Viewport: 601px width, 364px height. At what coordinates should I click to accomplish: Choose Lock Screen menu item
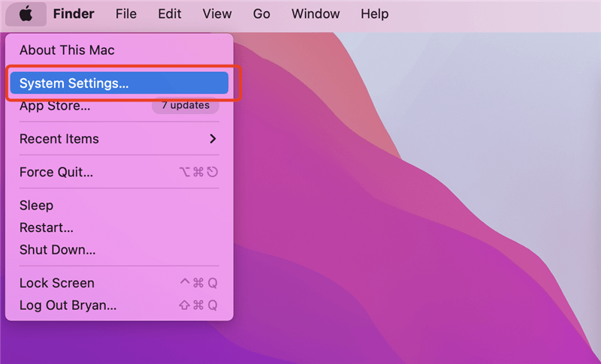click(x=119, y=283)
